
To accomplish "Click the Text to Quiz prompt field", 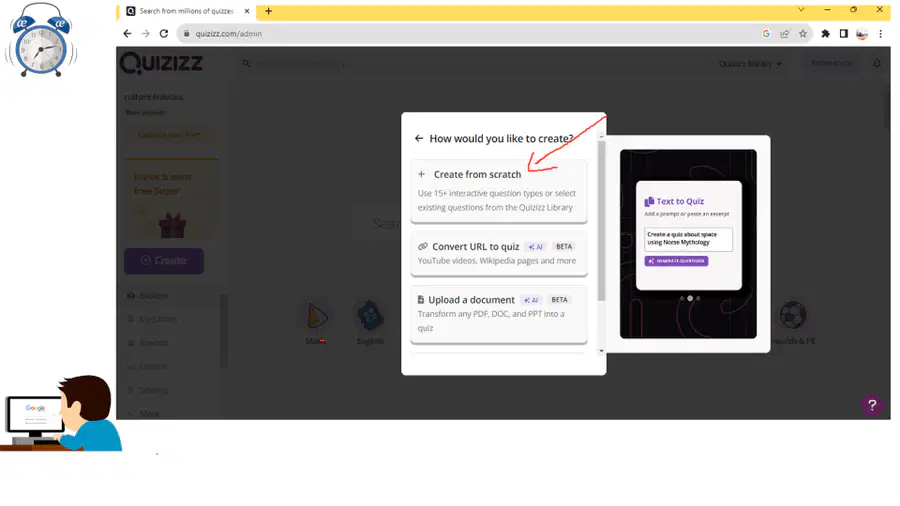I will (x=688, y=239).
